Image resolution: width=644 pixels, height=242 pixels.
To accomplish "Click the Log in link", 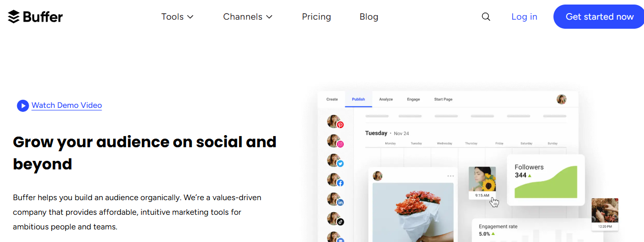I will pyautogui.click(x=524, y=17).
